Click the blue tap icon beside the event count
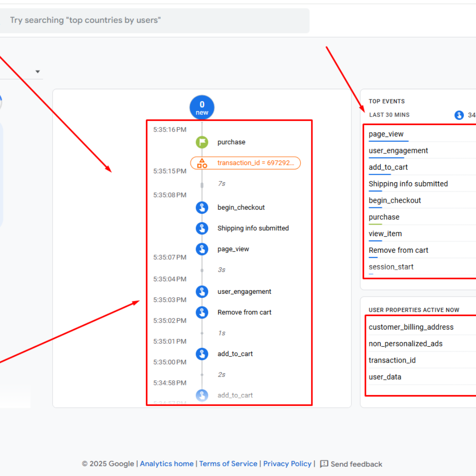476x476 pixels. point(459,115)
